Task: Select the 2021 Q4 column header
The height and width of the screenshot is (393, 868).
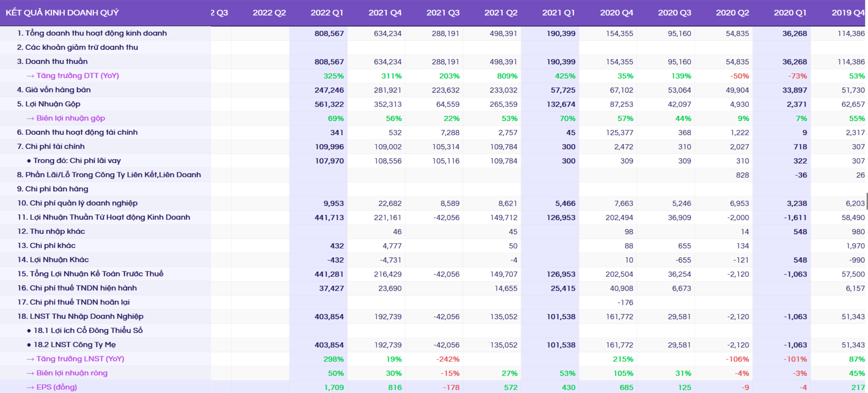Action: coord(385,13)
